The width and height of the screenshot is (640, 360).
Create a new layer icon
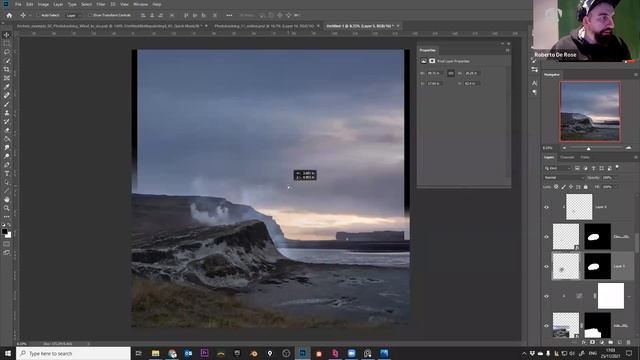point(620,342)
